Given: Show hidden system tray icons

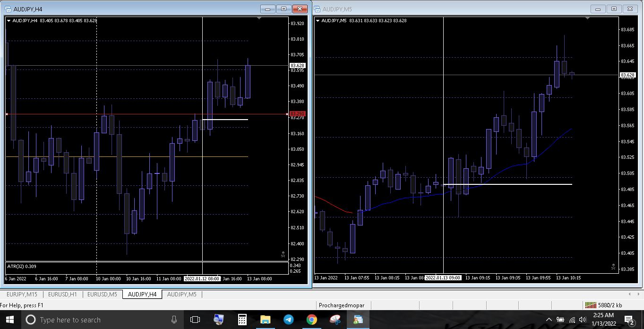Looking at the screenshot, I should click(549, 320).
